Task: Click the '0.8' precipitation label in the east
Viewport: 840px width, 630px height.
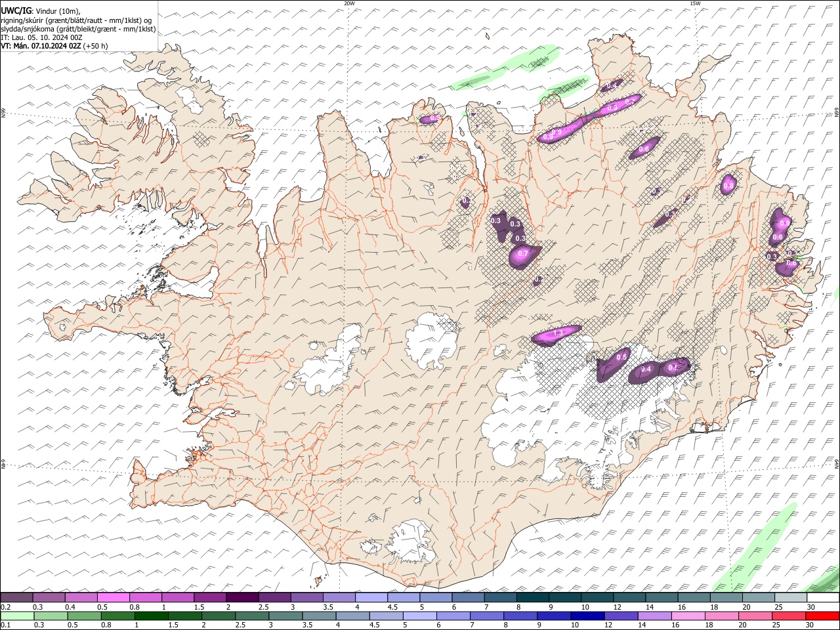Action: [728, 186]
